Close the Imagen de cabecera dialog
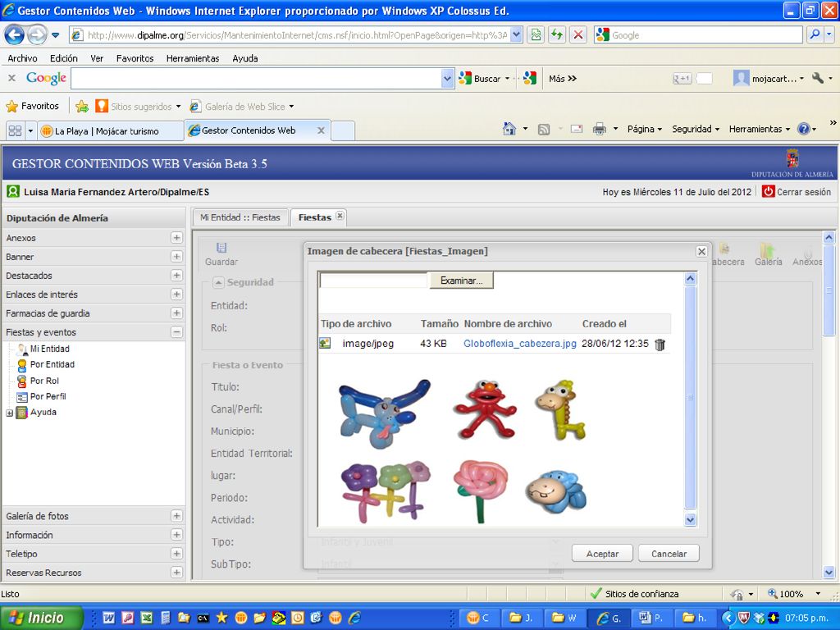 pyautogui.click(x=701, y=251)
